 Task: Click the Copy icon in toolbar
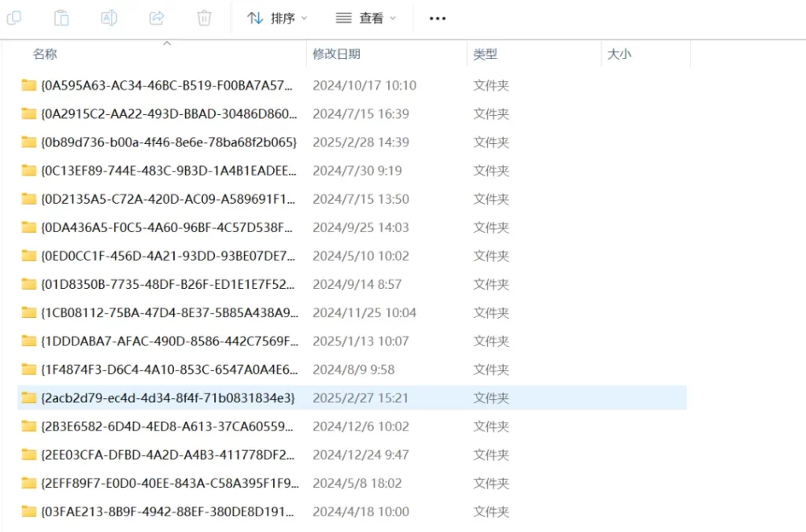tap(14, 18)
